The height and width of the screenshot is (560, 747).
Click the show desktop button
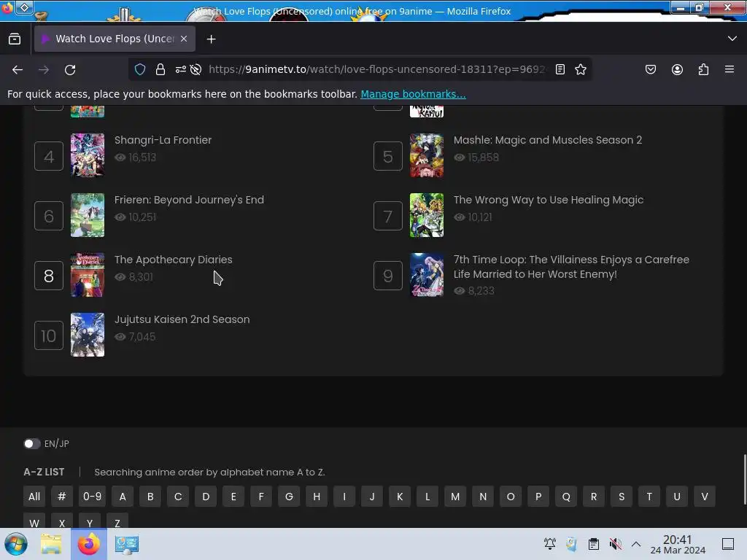pyautogui.click(x=728, y=544)
